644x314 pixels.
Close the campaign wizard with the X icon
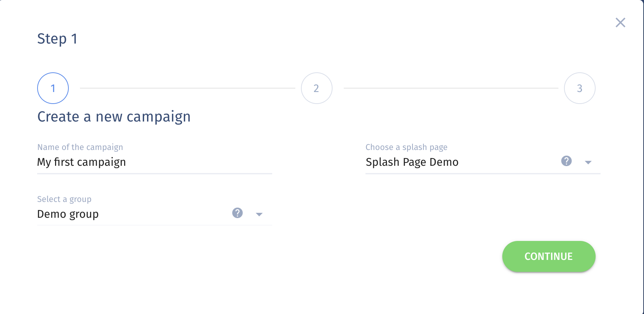tap(620, 22)
